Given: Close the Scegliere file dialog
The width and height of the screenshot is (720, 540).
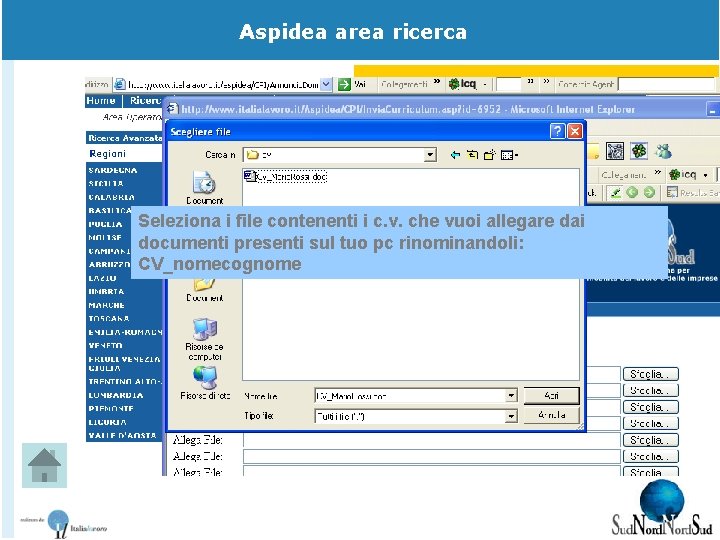Looking at the screenshot, I should pyautogui.click(x=575, y=131).
